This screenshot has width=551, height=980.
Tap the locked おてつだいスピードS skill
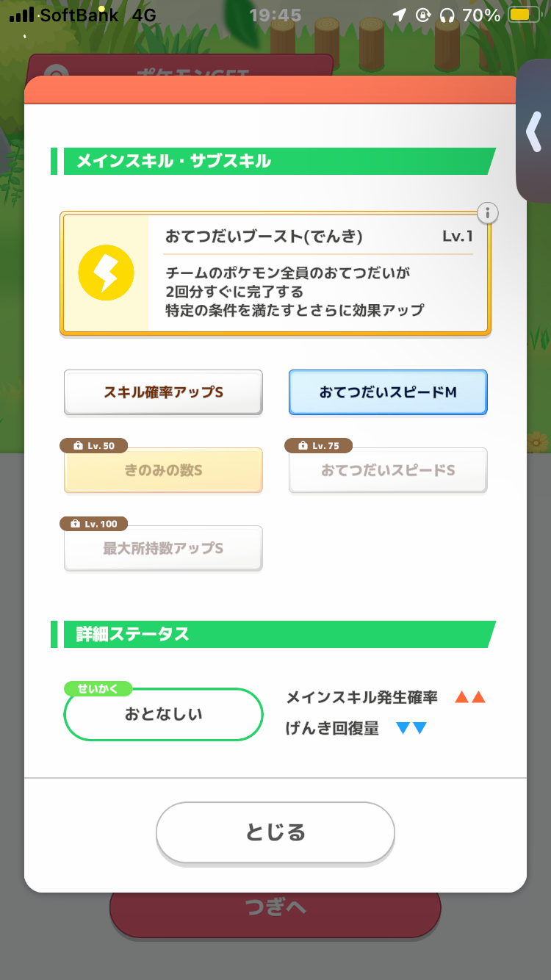[388, 470]
